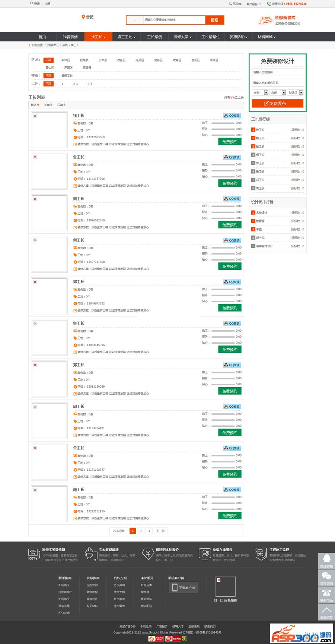Click the user login icon at top left

31,4
